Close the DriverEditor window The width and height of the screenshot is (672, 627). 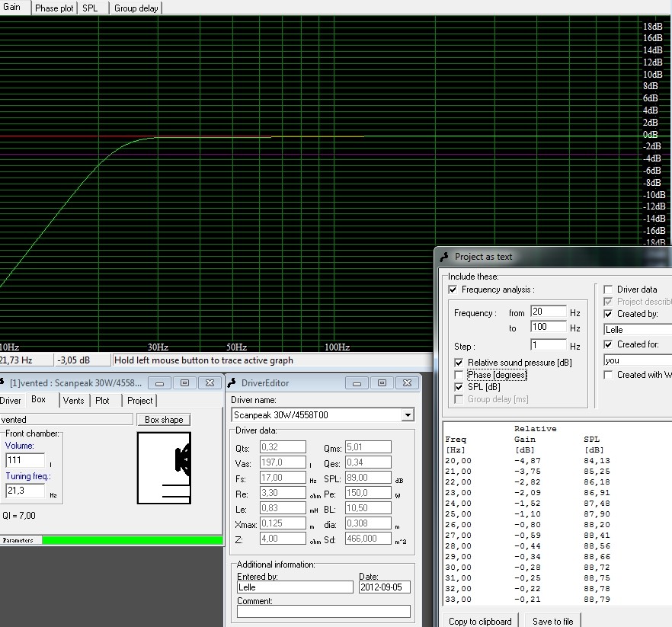(x=407, y=383)
